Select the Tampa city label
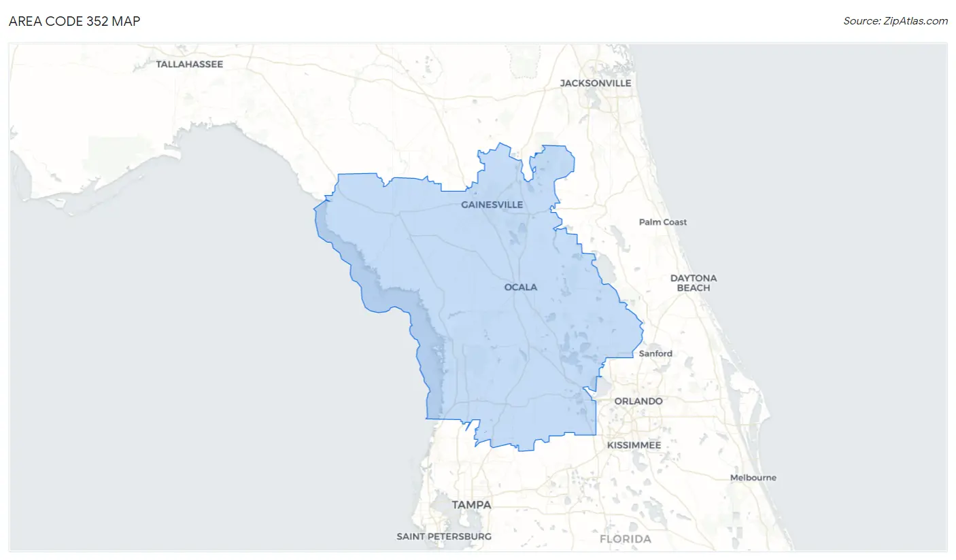Image resolution: width=956 pixels, height=560 pixels. pyautogui.click(x=471, y=506)
